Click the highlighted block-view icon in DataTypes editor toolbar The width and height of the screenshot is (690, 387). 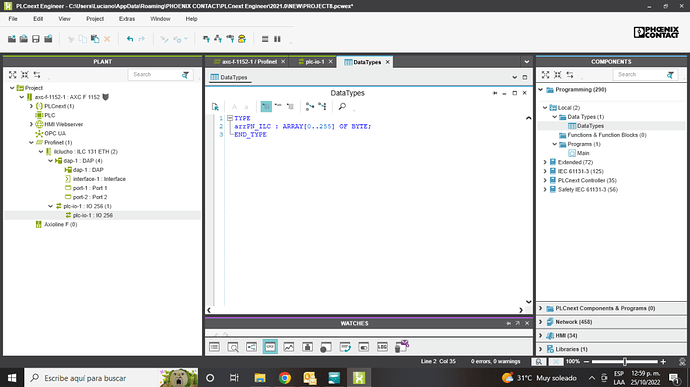point(266,106)
